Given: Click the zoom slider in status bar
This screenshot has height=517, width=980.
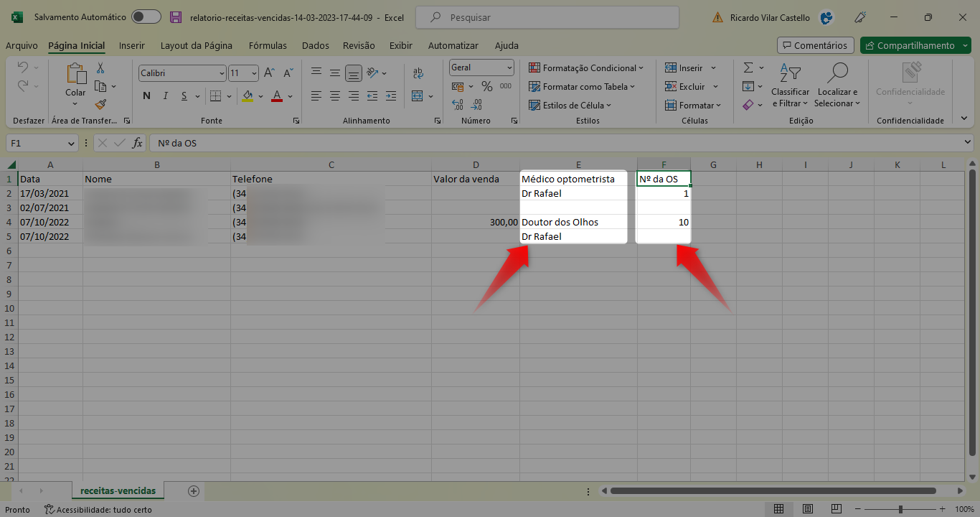Looking at the screenshot, I should [900, 509].
